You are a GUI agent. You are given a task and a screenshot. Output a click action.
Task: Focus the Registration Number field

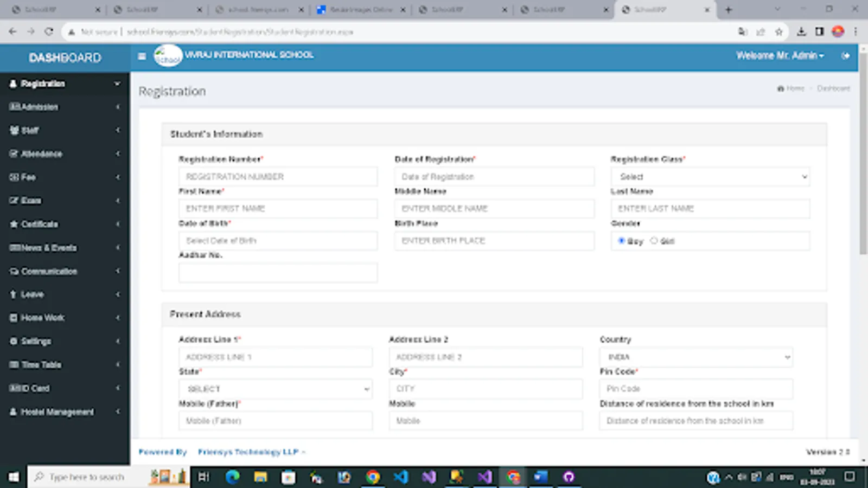[278, 177]
